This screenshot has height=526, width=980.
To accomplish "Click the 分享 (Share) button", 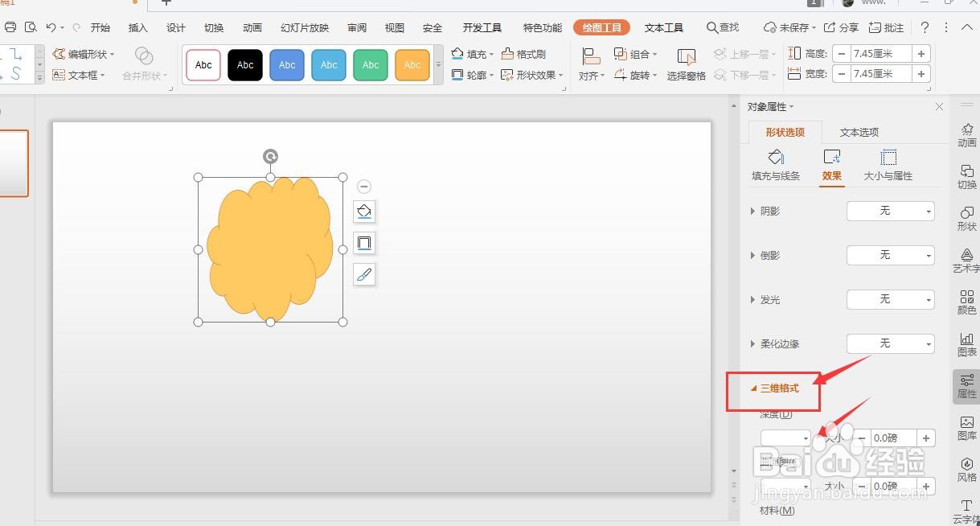I will coord(842,27).
